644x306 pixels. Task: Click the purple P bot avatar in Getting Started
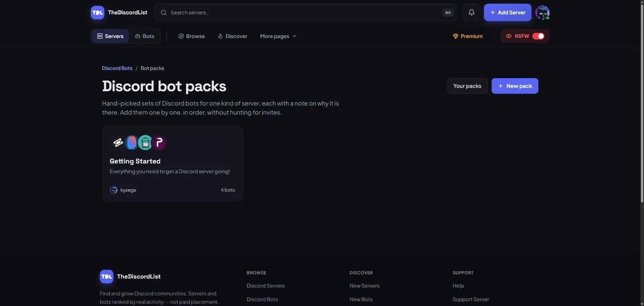159,142
